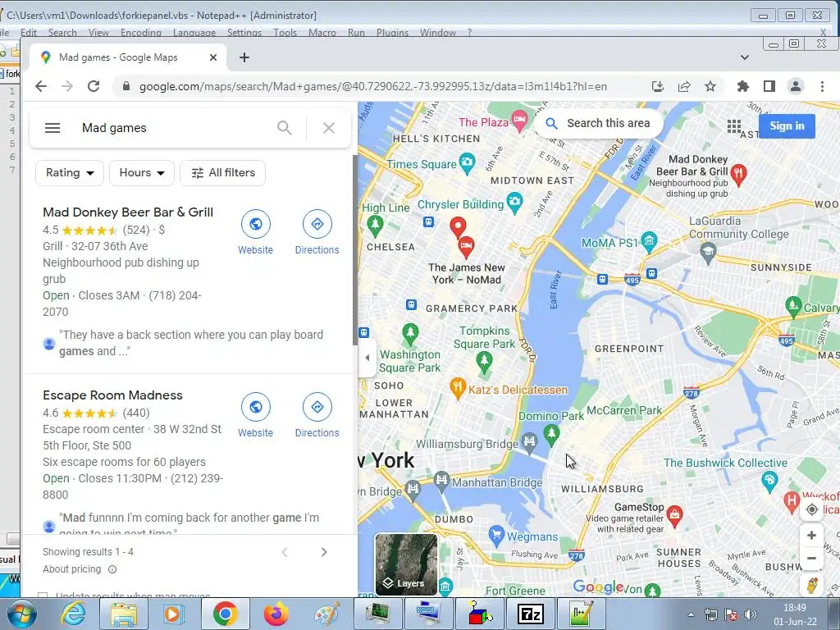Click the Times Square camera marker

point(467,163)
